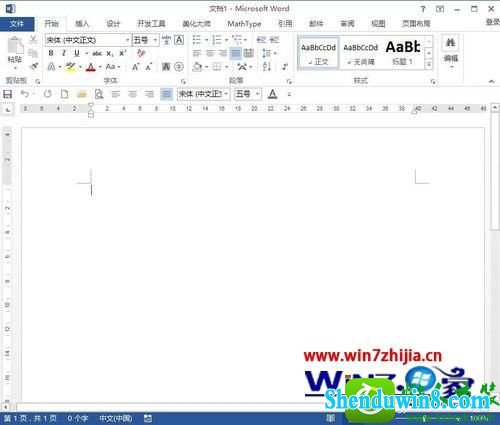This screenshot has width=500, height=425.
Task: Toggle Show/Hide paragraph marks
Action: [x=285, y=66]
